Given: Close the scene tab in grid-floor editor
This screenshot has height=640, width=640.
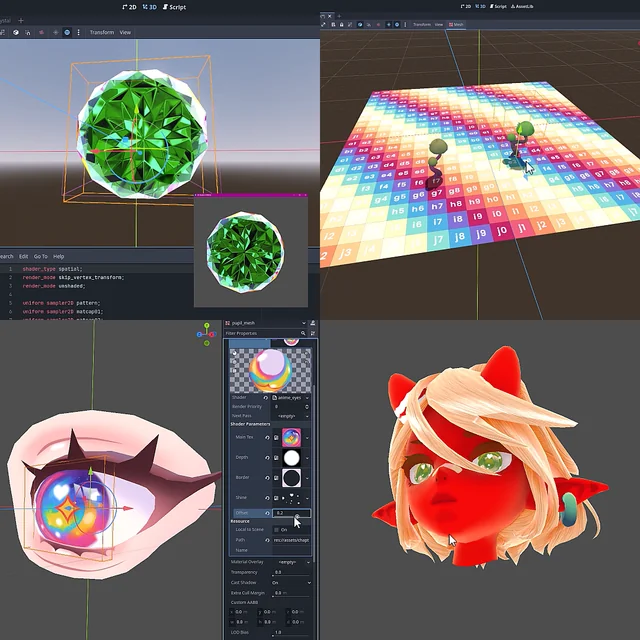Looking at the screenshot, I should coord(330,16).
